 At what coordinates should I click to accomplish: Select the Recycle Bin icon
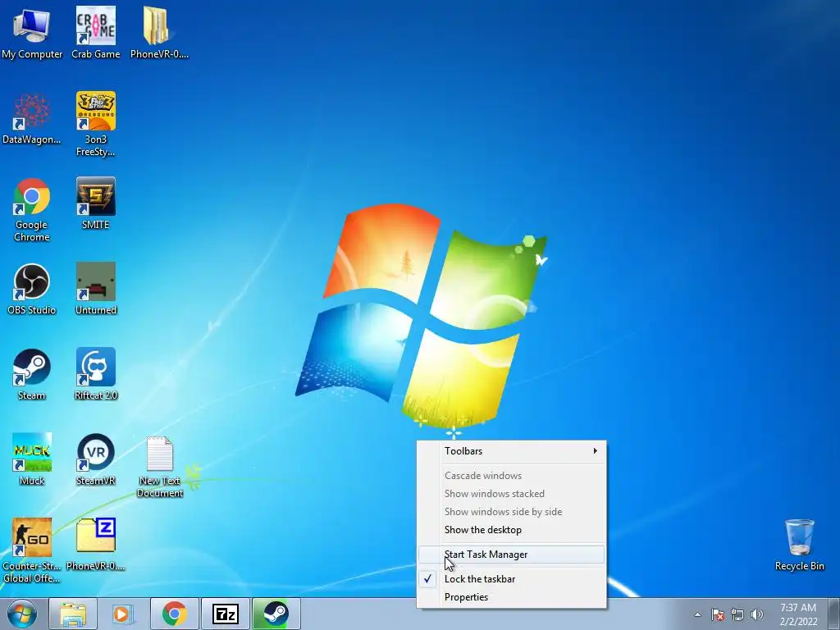(x=799, y=545)
